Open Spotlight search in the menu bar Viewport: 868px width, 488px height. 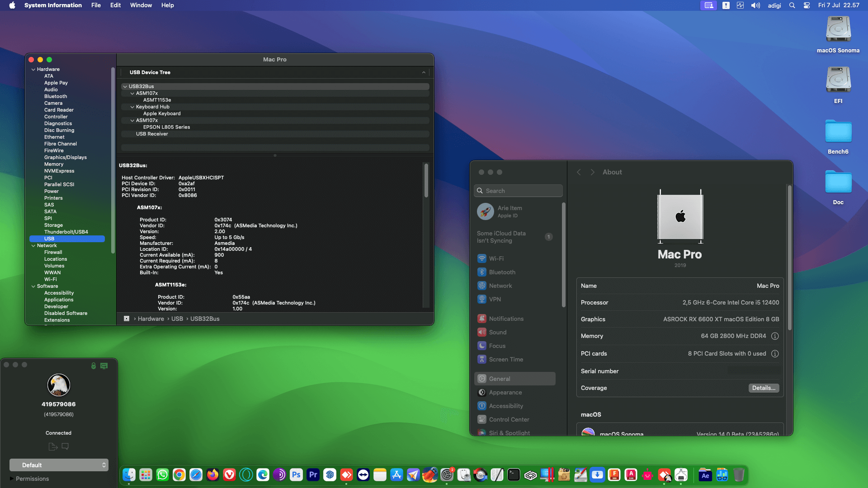click(x=792, y=5)
